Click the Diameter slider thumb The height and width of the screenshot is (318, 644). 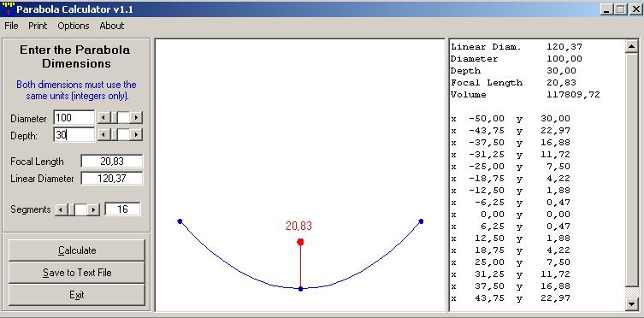pyautogui.click(x=123, y=118)
